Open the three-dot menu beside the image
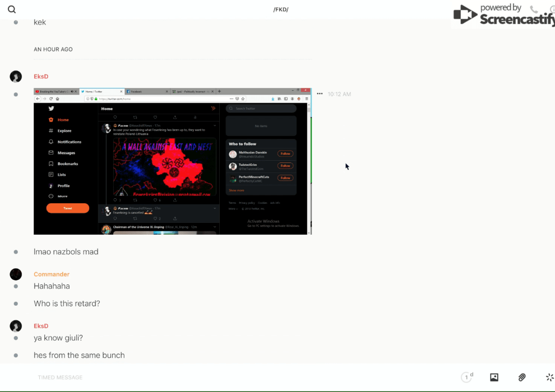Viewport: 555px width, 392px height. (x=320, y=94)
